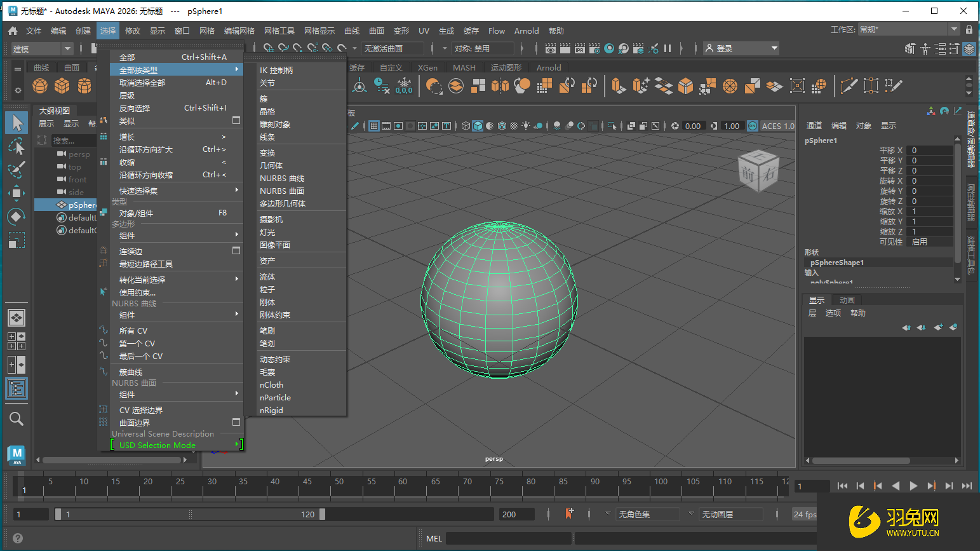Click the 登录 sign-in button
Screen dimensions: 980x551
point(740,48)
